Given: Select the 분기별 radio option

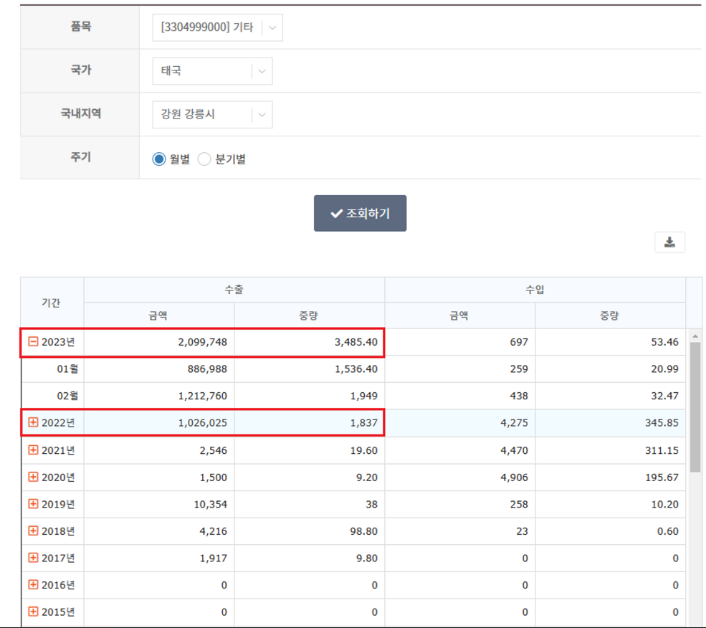Looking at the screenshot, I should (204, 159).
